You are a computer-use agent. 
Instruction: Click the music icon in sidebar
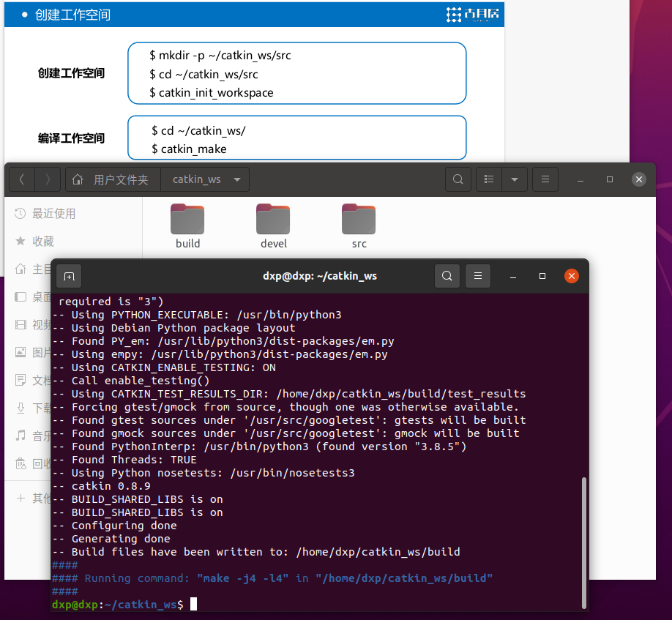[x=20, y=436]
